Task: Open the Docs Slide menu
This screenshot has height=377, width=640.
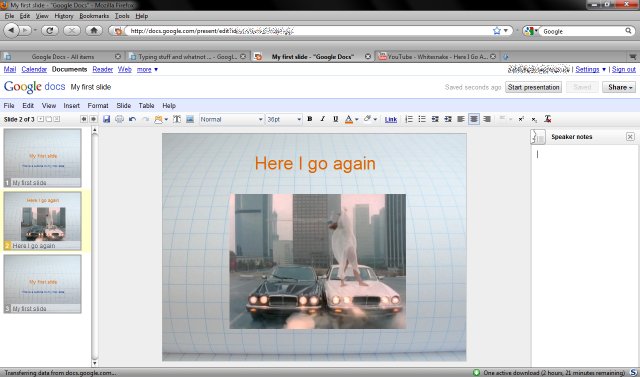Action: (124, 106)
